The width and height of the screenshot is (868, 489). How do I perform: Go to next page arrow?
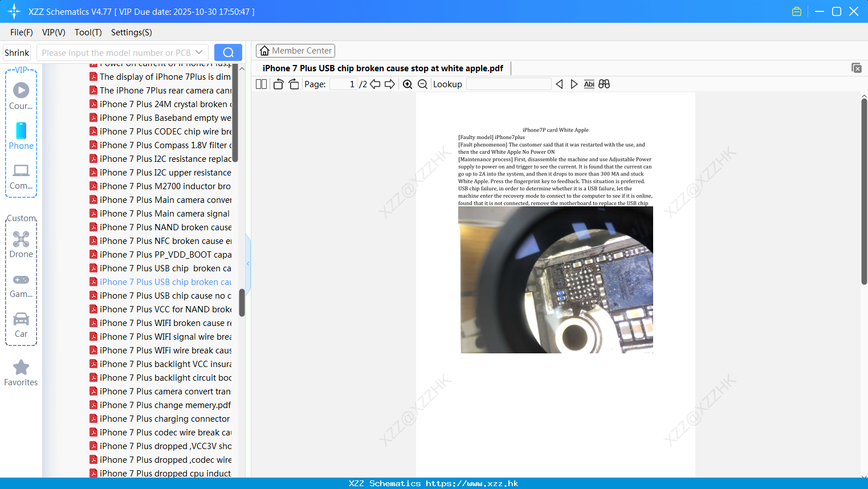tap(390, 84)
